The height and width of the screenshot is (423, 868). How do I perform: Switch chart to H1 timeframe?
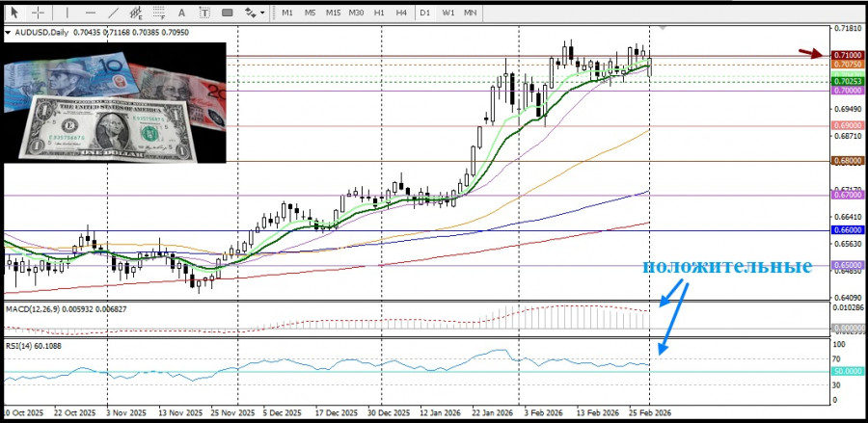click(379, 13)
